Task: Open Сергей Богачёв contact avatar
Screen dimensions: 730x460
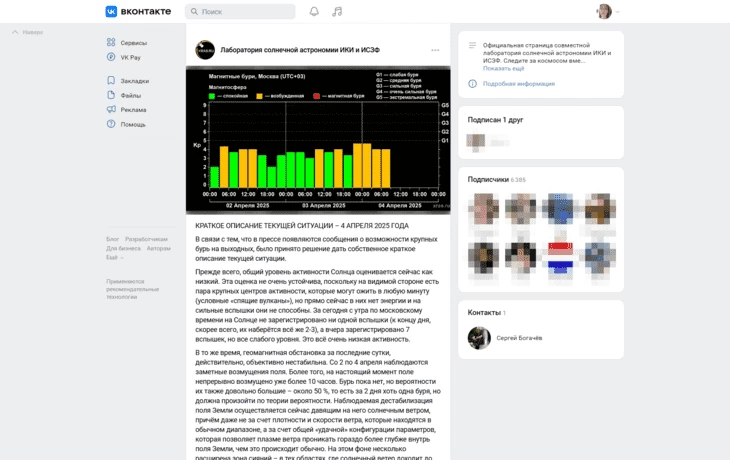Action: (x=479, y=338)
